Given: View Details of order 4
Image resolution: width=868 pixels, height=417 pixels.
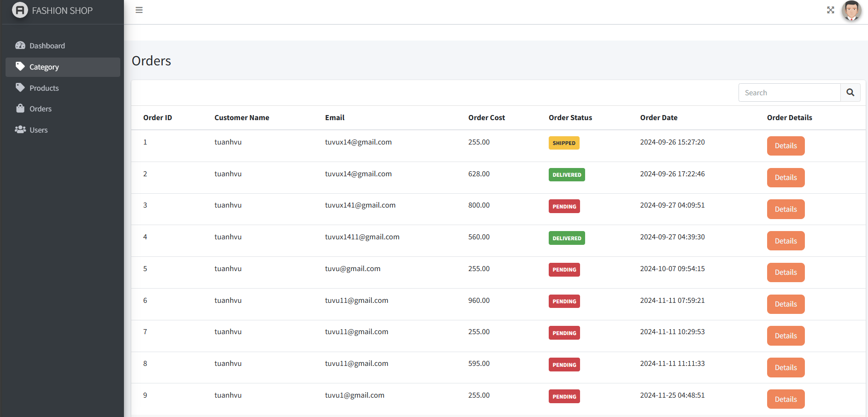Looking at the screenshot, I should [786, 241].
